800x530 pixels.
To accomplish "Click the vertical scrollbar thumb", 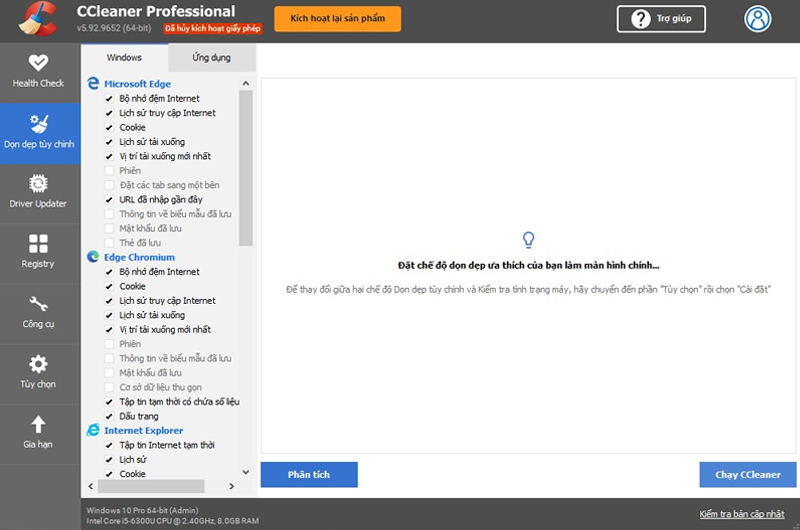I will (x=246, y=168).
